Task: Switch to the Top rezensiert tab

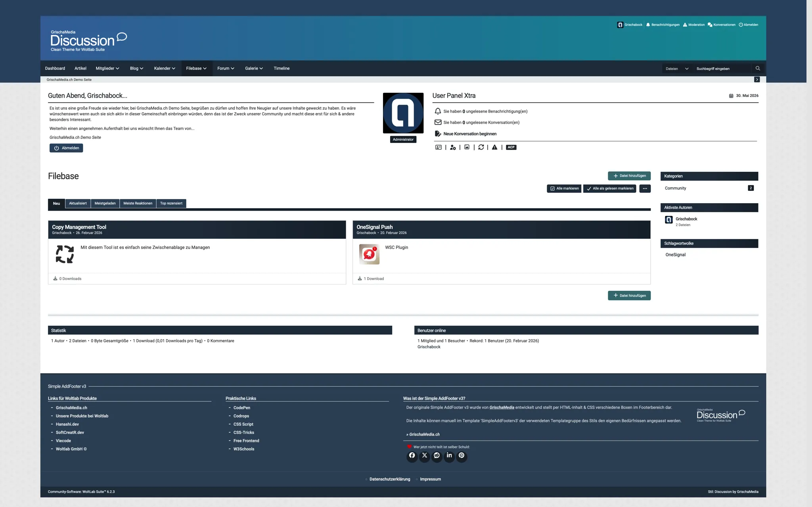Action: pos(171,204)
